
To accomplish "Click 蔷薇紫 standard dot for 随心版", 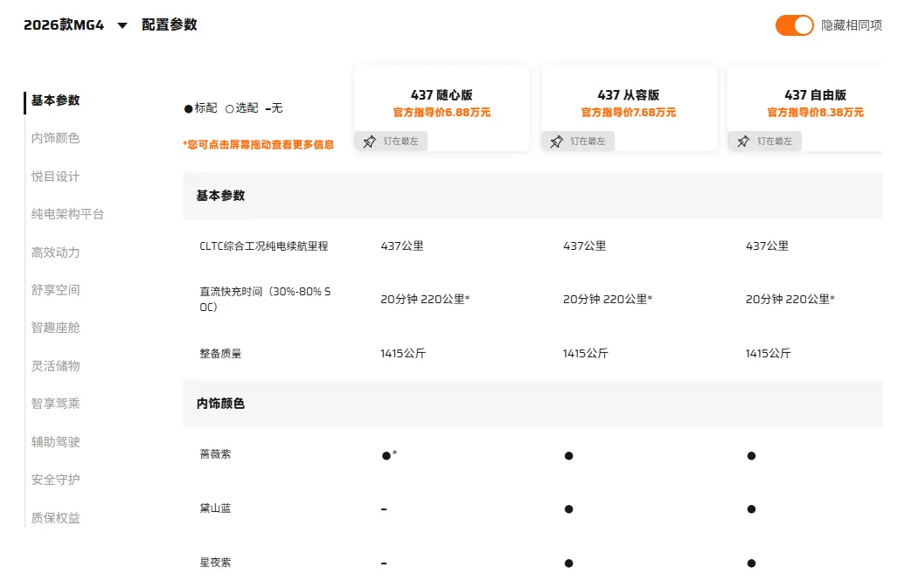I will pyautogui.click(x=386, y=456).
